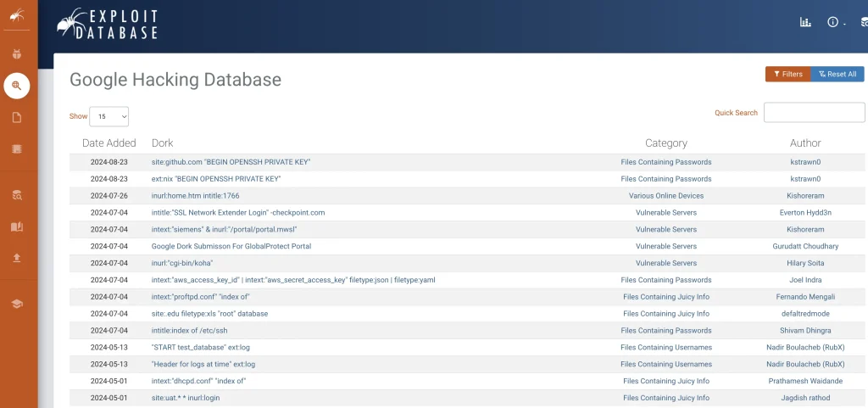
Task: Open the site:github.com OPENSSH PRIVATE KEY dork
Action: click(231, 162)
